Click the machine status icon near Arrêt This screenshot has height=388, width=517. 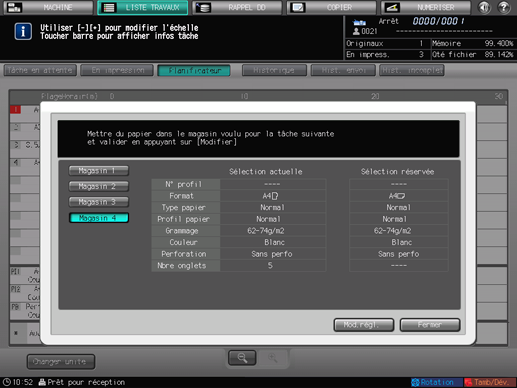coord(360,22)
